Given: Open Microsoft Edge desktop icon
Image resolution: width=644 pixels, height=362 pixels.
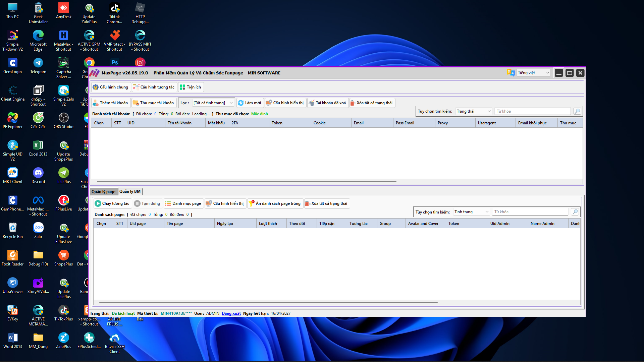Looking at the screenshot, I should (x=38, y=41).
